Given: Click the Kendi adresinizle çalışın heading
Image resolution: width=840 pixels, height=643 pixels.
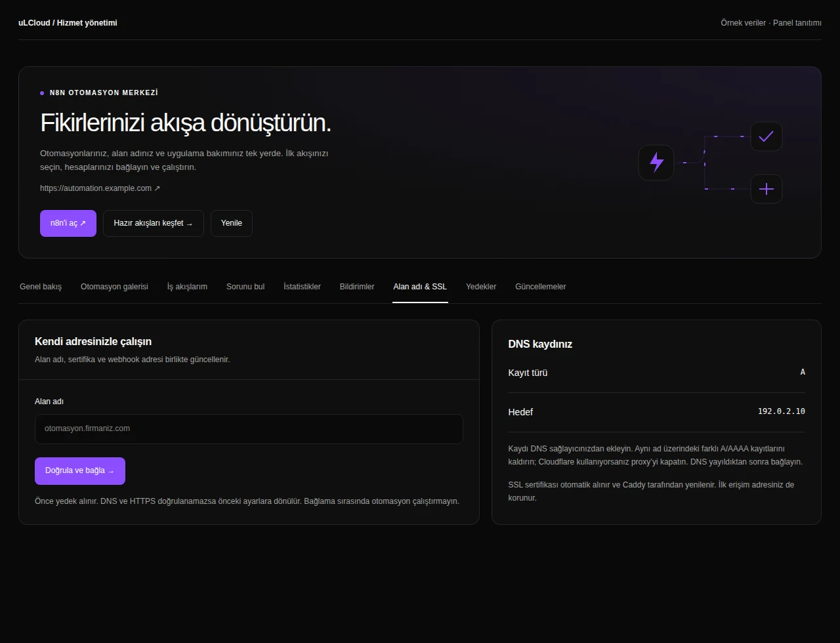Looking at the screenshot, I should pyautogui.click(x=93, y=341).
